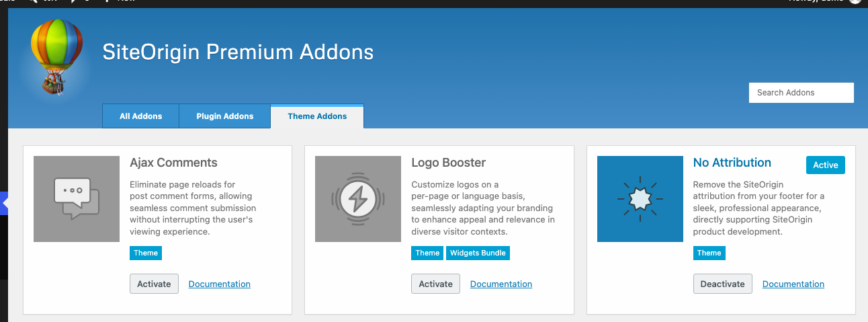The width and height of the screenshot is (868, 322).
Task: Click the No Attribution starburst thumbnail
Action: (640, 199)
